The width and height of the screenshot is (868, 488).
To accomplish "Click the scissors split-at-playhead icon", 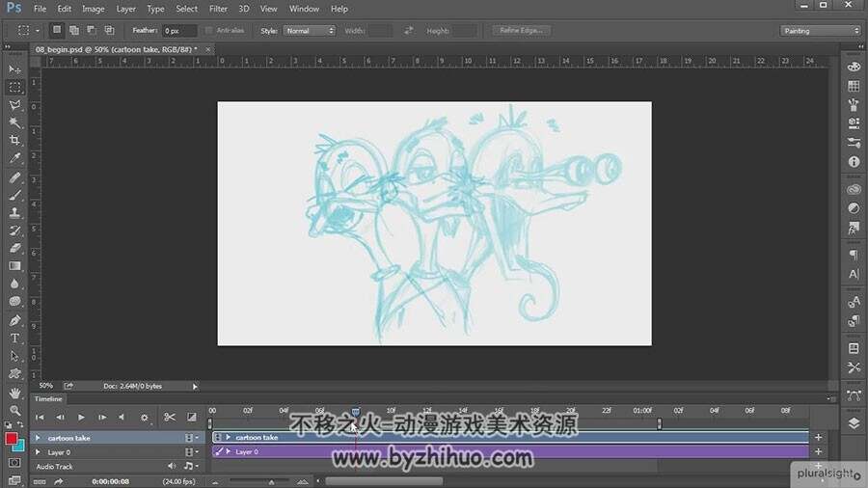I will [x=170, y=417].
